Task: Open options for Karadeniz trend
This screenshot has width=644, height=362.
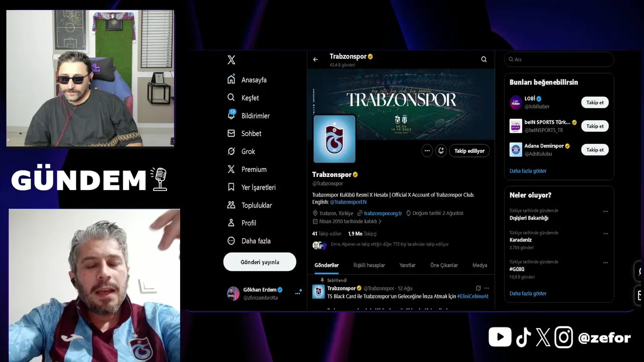Action: [x=606, y=233]
